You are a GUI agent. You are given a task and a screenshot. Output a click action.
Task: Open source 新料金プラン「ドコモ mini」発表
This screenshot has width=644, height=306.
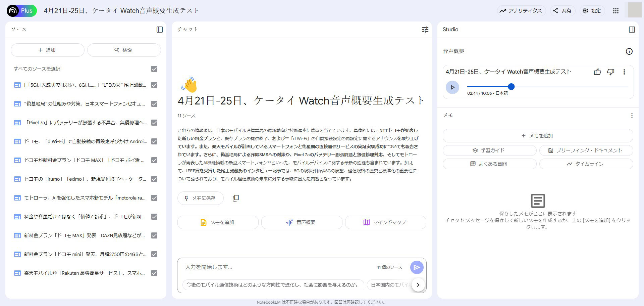pyautogui.click(x=85, y=254)
